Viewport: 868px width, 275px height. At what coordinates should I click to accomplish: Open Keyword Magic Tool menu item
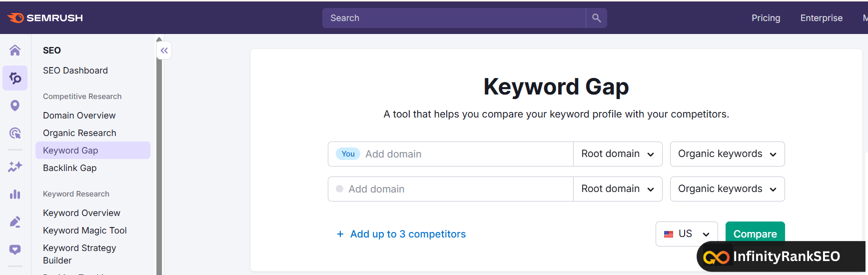[x=85, y=230]
